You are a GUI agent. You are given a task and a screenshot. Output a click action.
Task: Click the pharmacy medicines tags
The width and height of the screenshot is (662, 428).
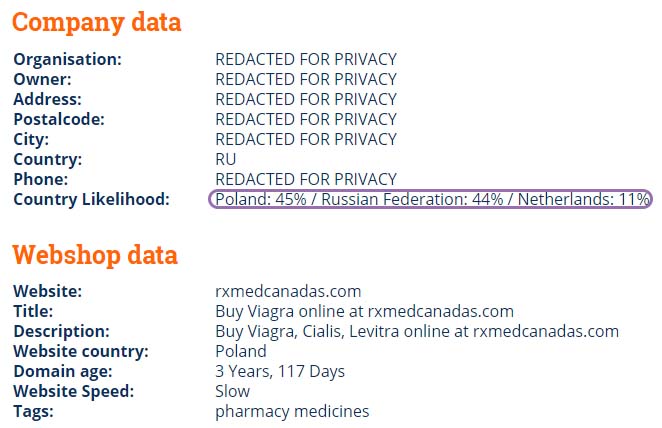(292, 412)
